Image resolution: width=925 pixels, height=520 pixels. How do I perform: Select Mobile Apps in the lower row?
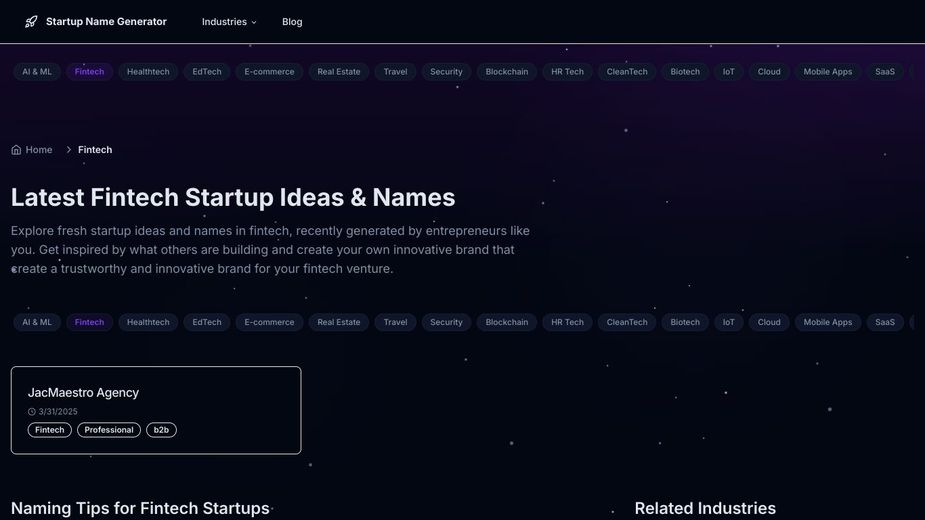828,322
